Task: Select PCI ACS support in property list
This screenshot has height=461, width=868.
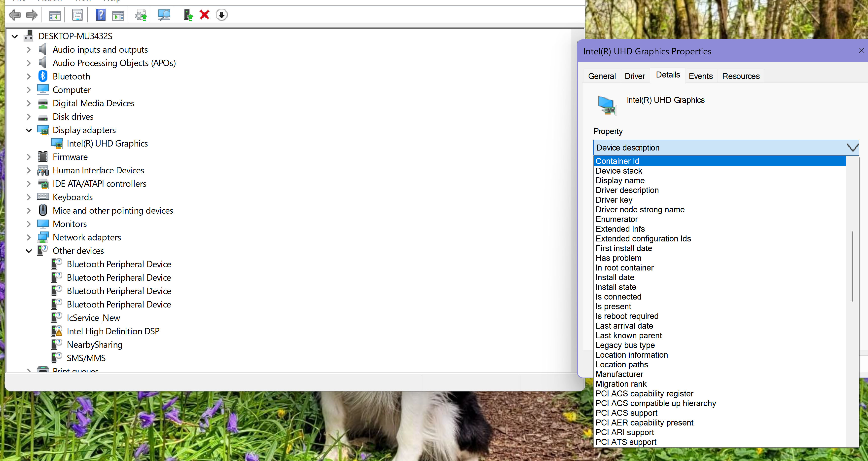Action: click(720, 413)
